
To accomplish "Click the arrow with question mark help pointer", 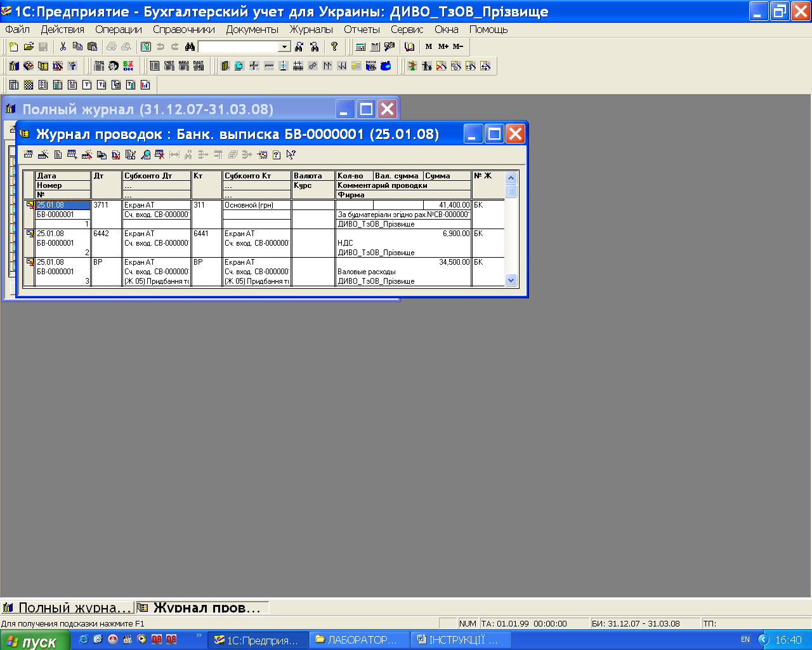I will coord(291,154).
